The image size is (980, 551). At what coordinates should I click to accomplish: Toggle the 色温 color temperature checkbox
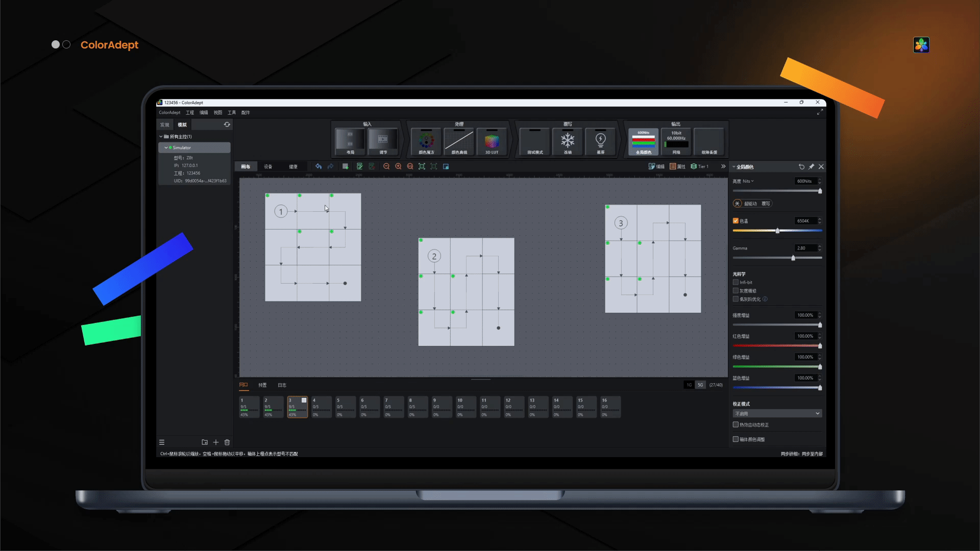click(x=736, y=221)
